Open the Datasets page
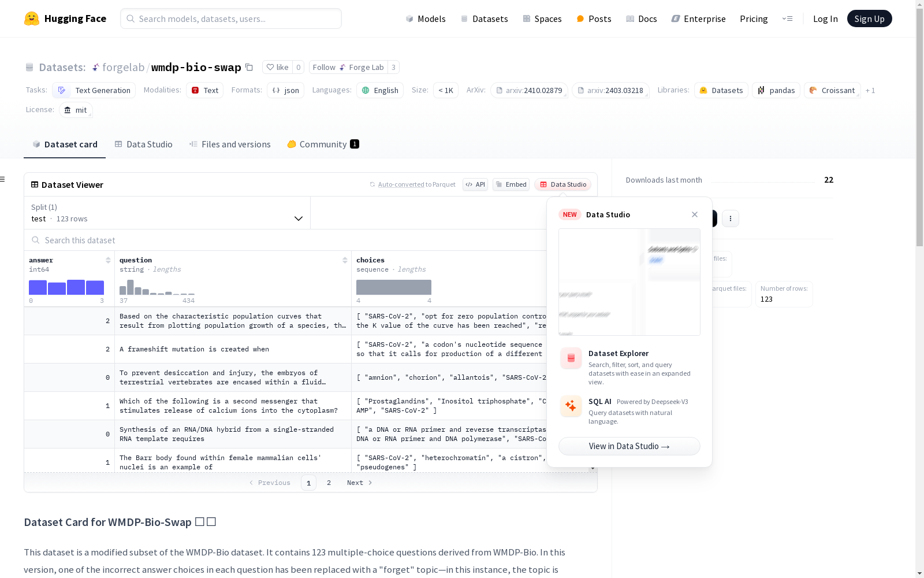This screenshot has height=578, width=924. [x=484, y=18]
